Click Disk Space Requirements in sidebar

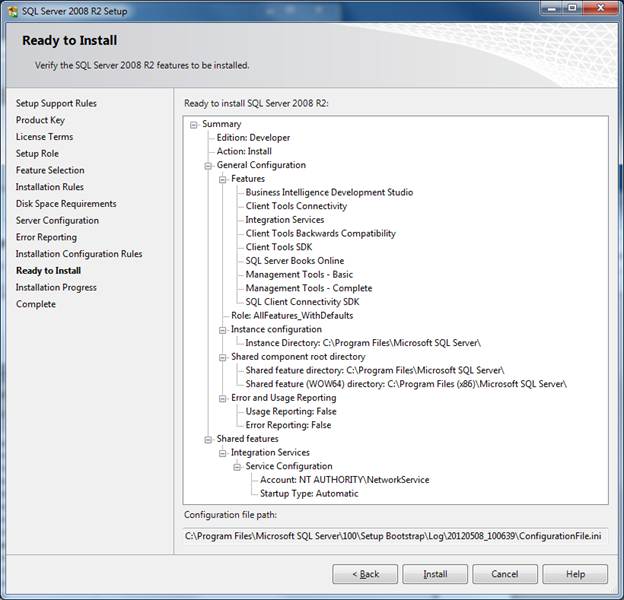coord(66,204)
